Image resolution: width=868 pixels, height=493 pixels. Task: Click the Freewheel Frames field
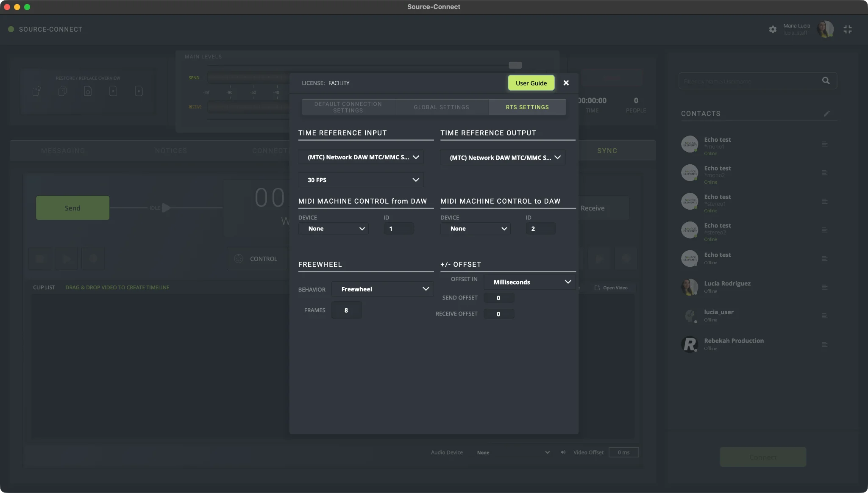coord(347,310)
